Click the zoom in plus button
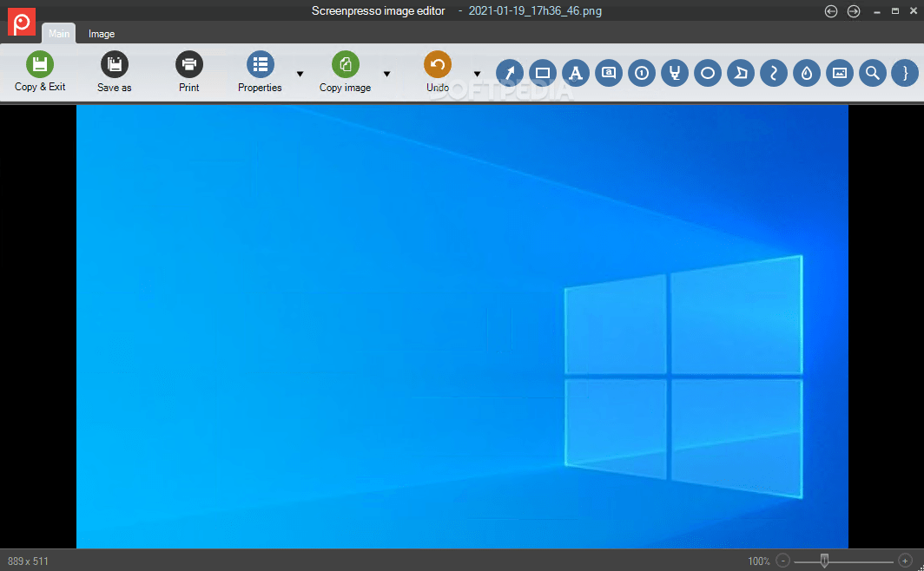 905,561
